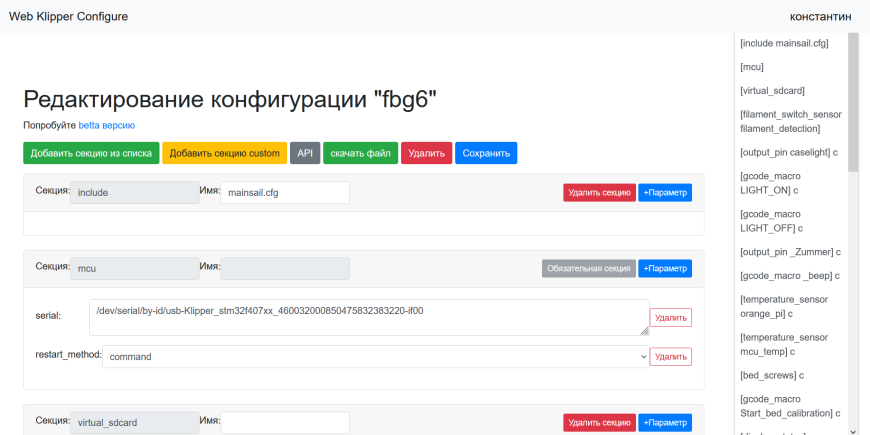The width and height of the screenshot is (870, 435).
Task: Click sidebar vertical scrollbar thumb
Action: tap(853, 102)
